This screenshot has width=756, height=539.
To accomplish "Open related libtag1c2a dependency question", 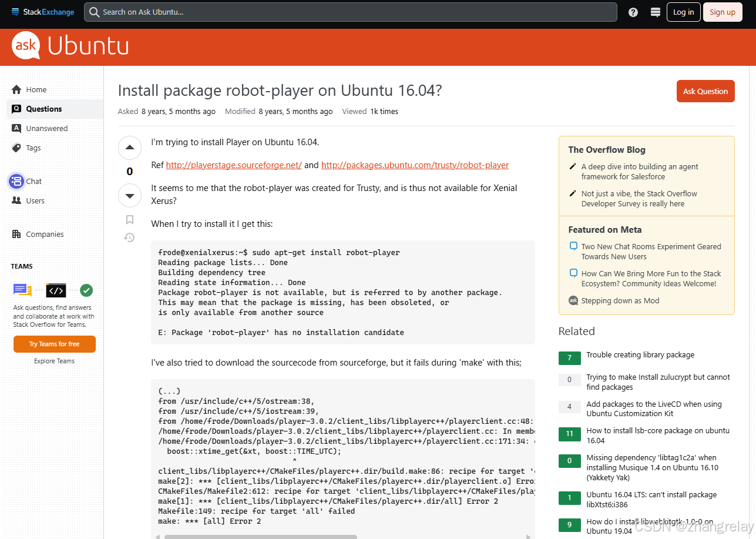I will tap(652, 467).
